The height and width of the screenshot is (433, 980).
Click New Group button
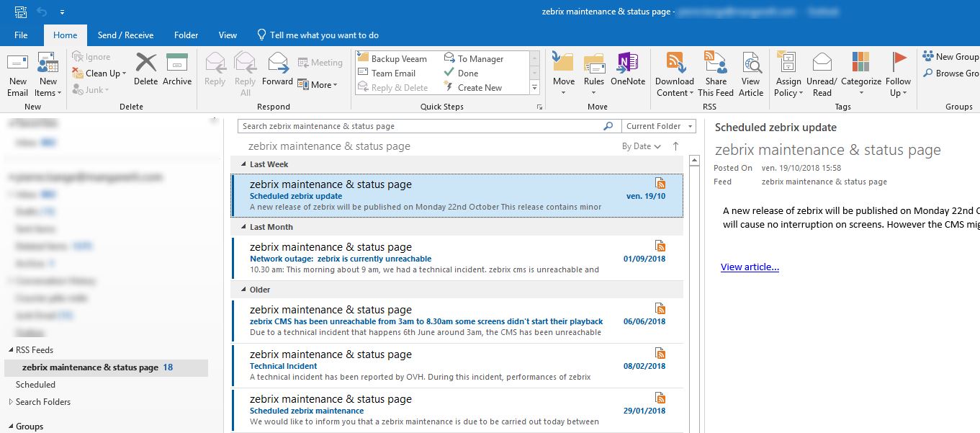[x=950, y=56]
